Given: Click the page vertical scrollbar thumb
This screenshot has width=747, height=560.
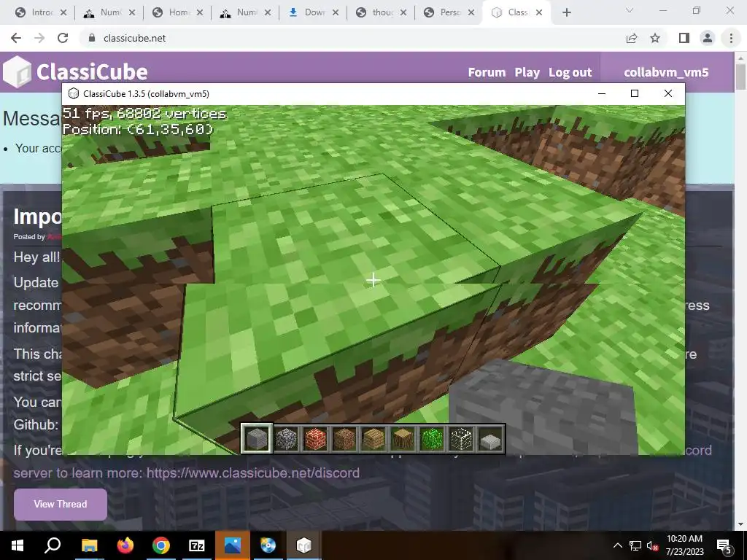Looking at the screenshot, I should pos(740,76).
